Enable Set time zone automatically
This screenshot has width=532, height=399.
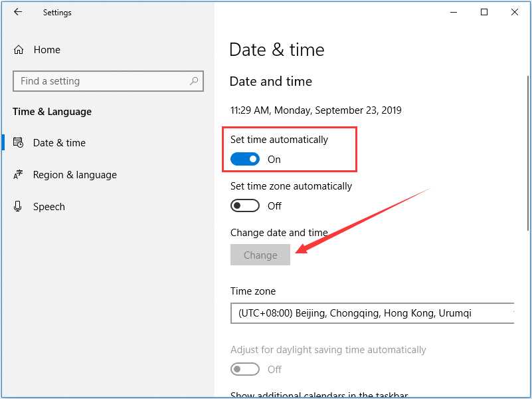click(x=245, y=205)
